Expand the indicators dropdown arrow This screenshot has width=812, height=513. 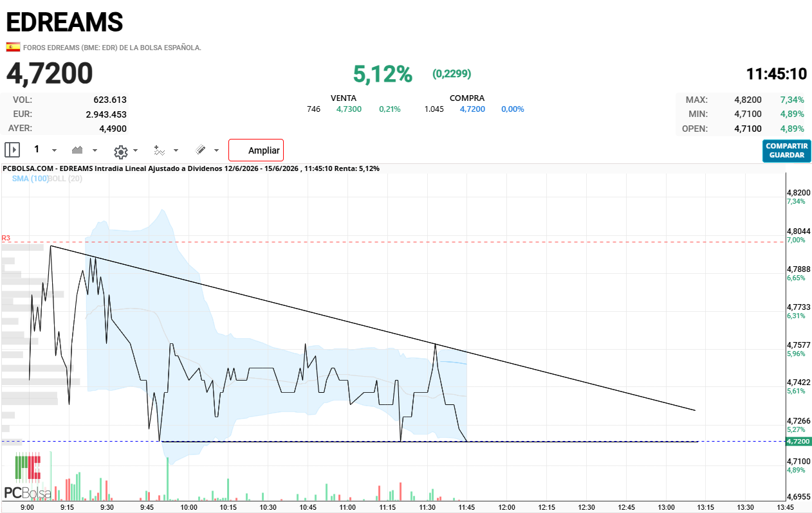[x=176, y=150]
